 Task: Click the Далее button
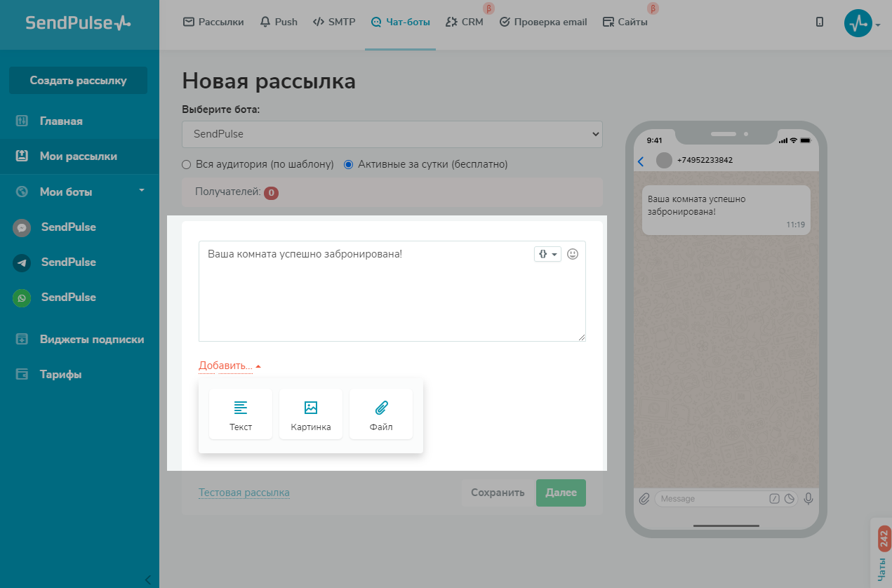(x=561, y=493)
